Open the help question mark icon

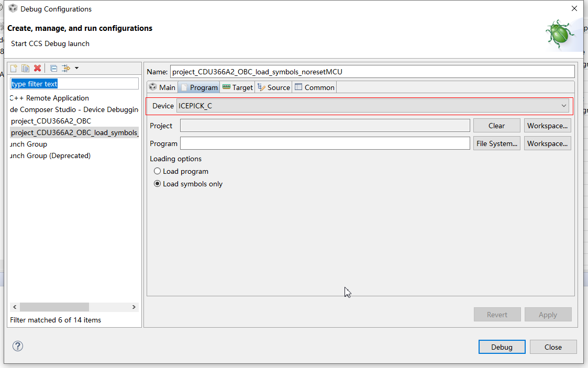coord(18,346)
